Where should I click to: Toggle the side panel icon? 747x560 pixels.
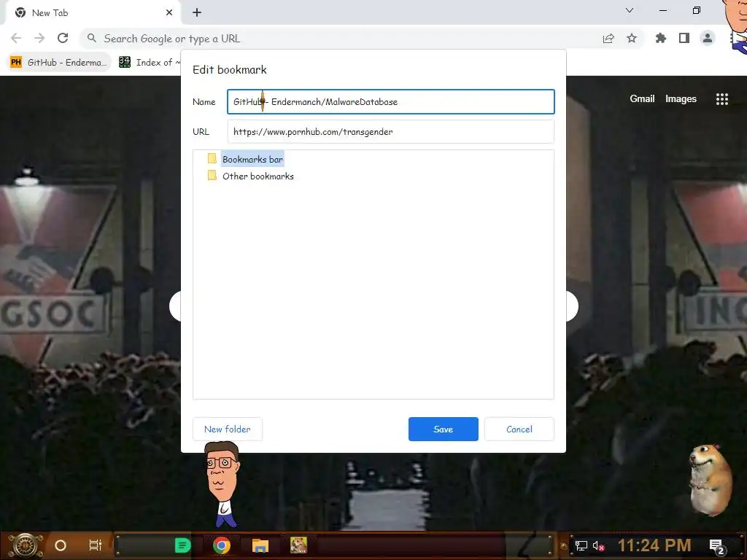click(684, 38)
